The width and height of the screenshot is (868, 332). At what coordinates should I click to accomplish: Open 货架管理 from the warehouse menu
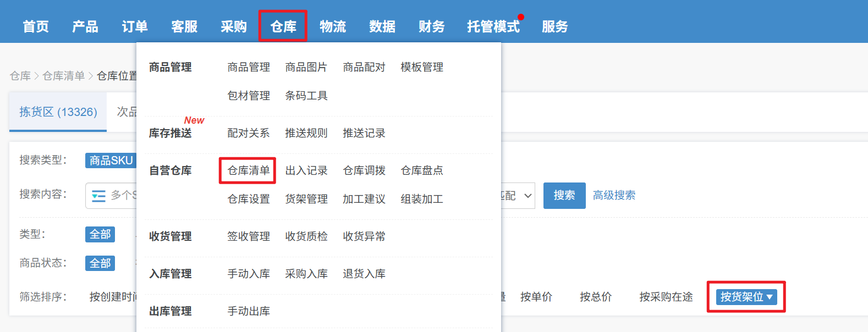(306, 199)
